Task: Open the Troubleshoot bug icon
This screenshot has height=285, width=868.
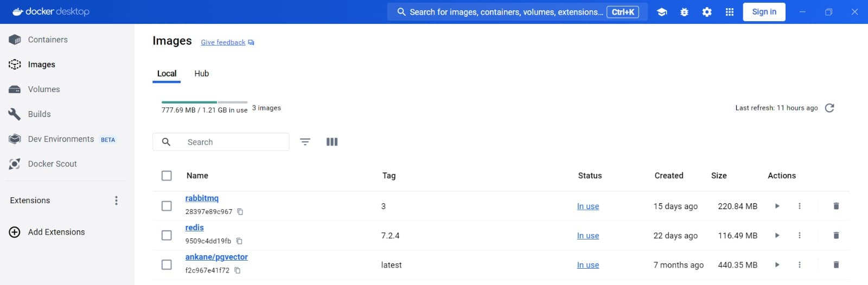Action: pyautogui.click(x=684, y=12)
